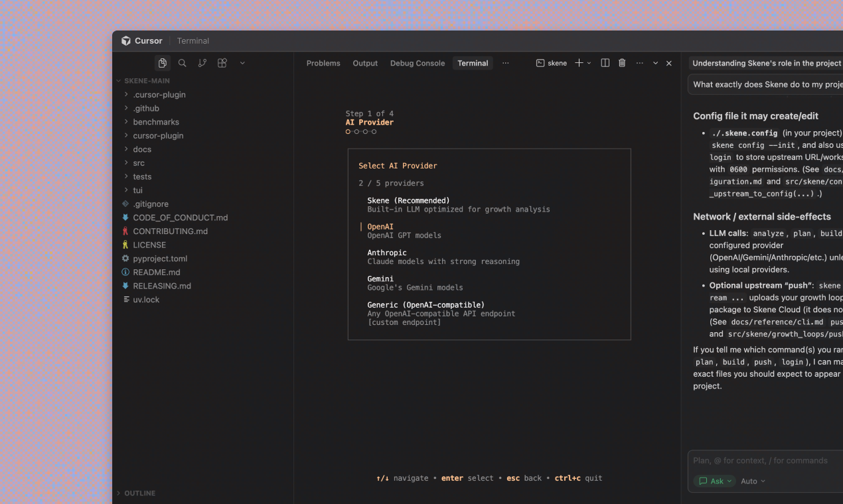
Task: Click the 'Config file it may create/edit' heading
Action: click(x=755, y=116)
